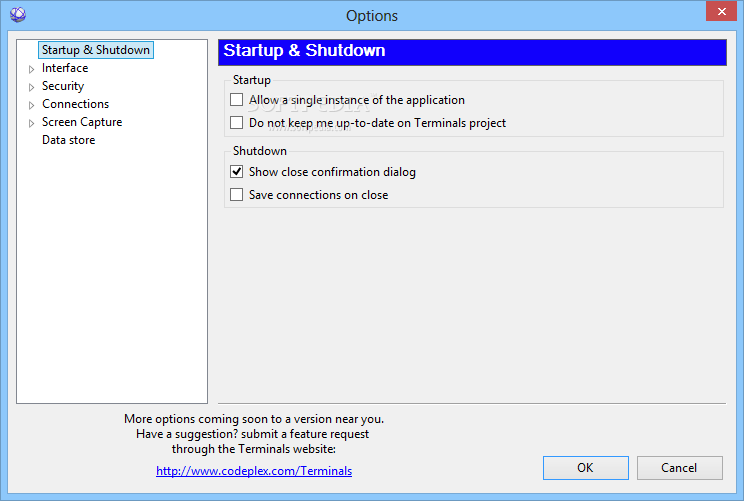Click the Terminals app icon in title bar
This screenshot has height=501, width=744.
coord(18,15)
